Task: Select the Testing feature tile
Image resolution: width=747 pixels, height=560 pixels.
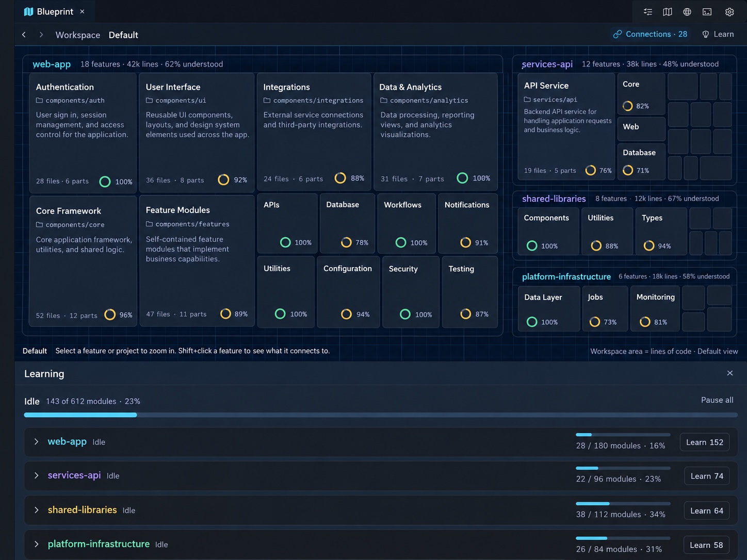Action: [x=469, y=292]
